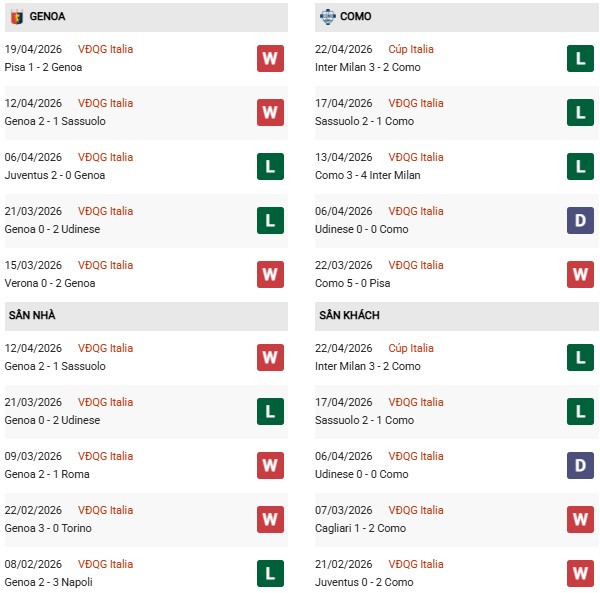Select the SÂN NHÀ section header

click(32, 315)
